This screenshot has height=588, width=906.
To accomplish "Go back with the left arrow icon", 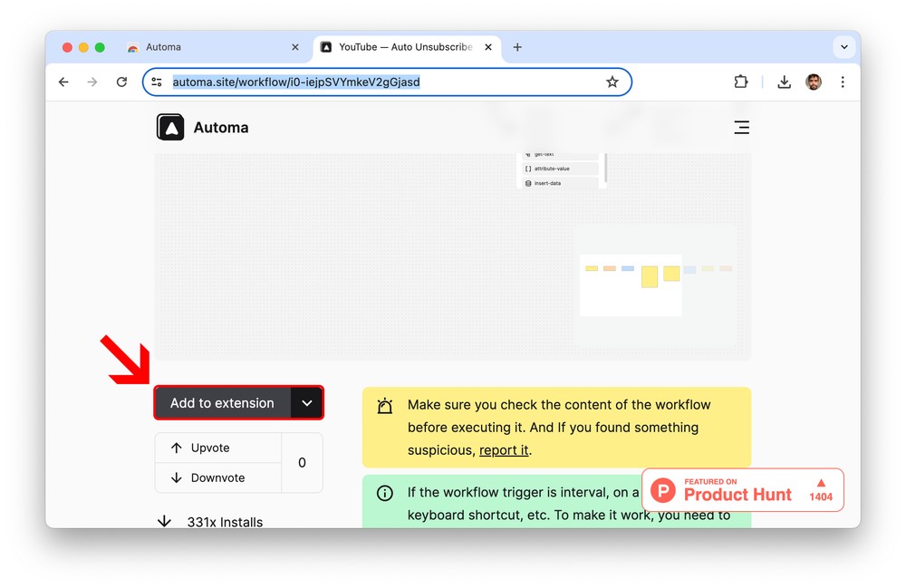I will point(63,82).
